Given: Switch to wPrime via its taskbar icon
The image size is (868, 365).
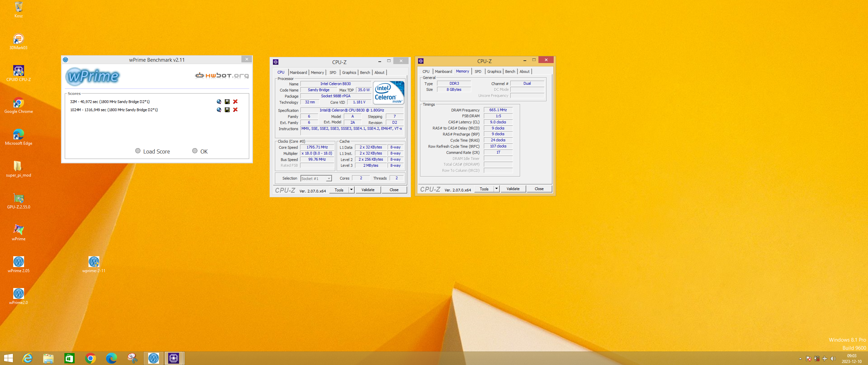Looking at the screenshot, I should coord(154,358).
